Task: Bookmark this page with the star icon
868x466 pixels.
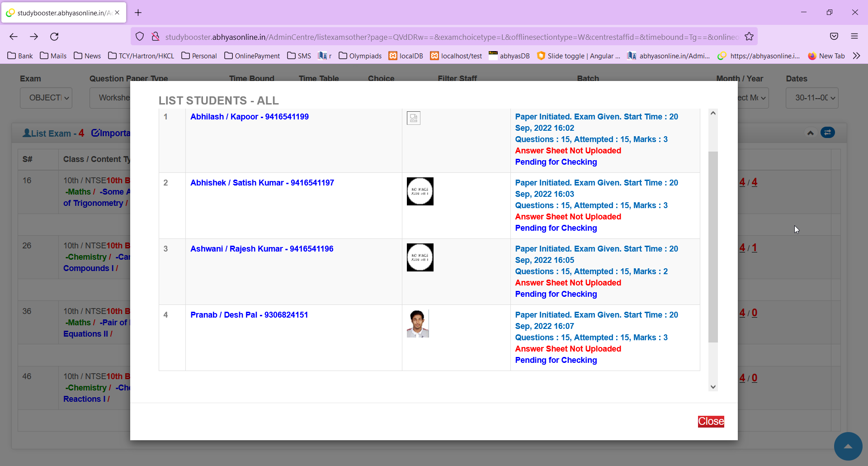Action: point(749,37)
